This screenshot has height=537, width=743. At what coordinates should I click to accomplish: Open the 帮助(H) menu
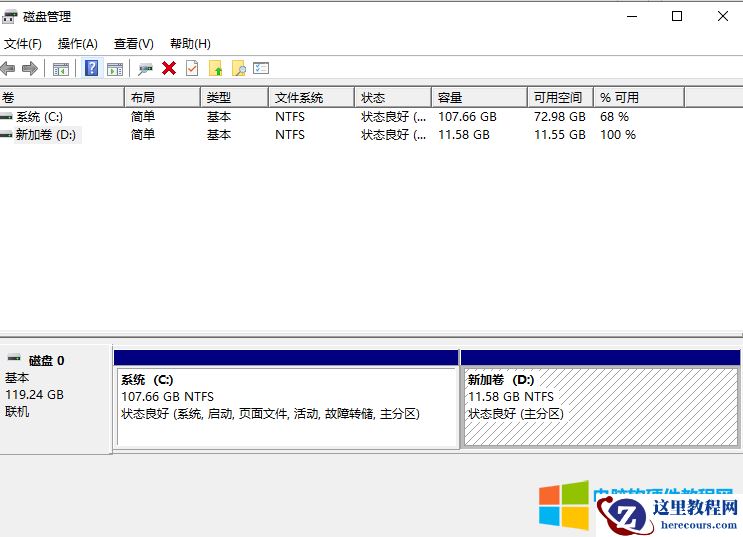pos(190,44)
